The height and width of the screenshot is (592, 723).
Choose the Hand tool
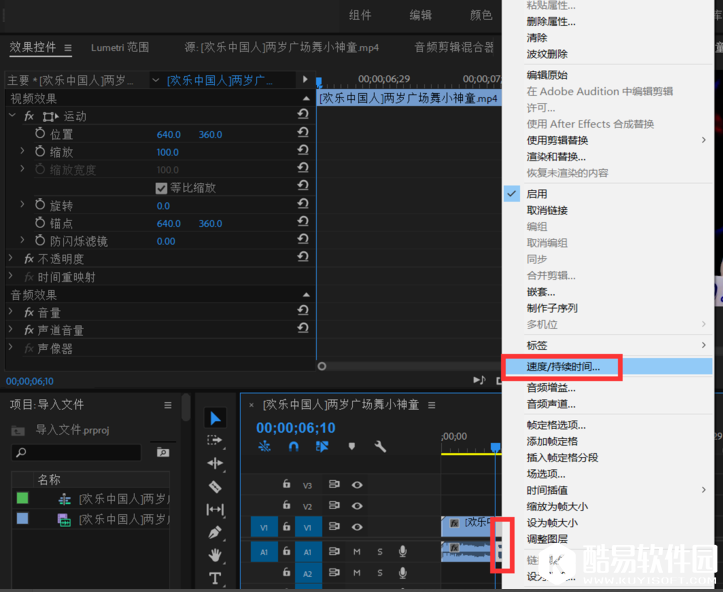click(x=215, y=556)
